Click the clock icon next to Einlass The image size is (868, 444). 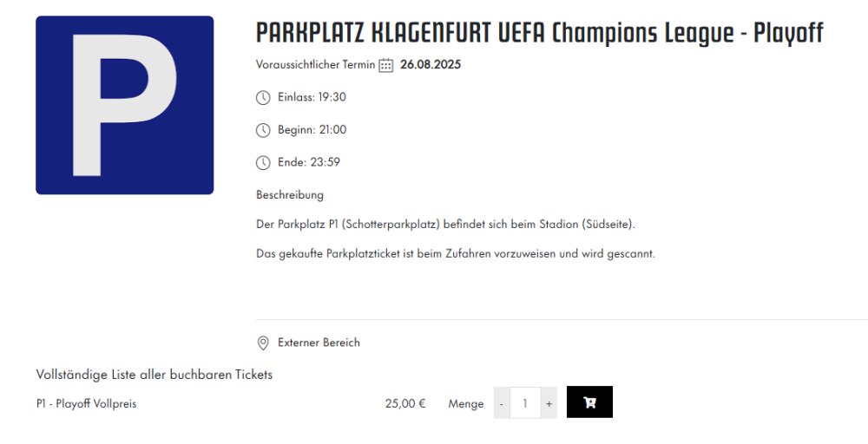[x=264, y=97]
